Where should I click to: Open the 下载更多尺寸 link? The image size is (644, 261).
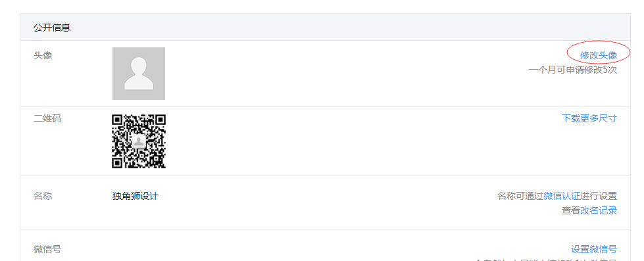589,118
